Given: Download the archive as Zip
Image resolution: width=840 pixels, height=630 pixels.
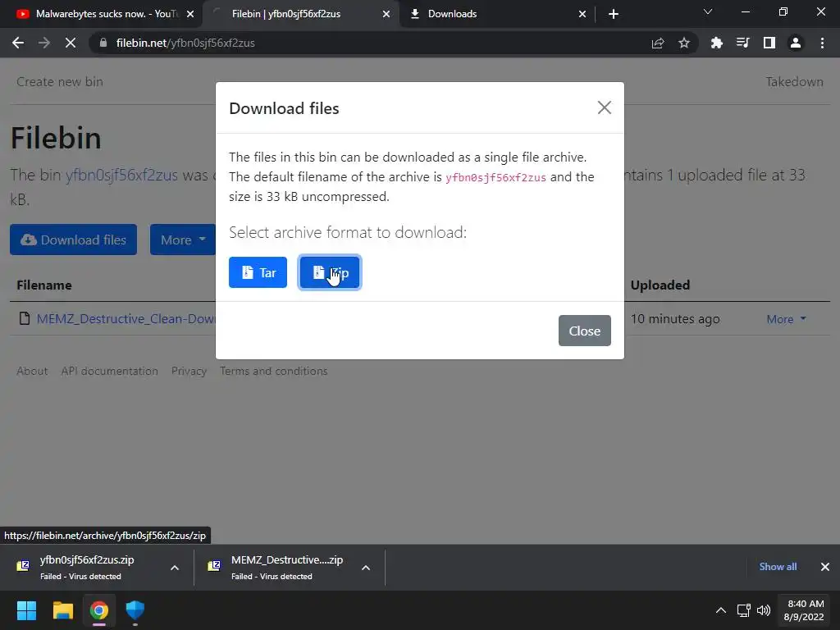Looking at the screenshot, I should 330,272.
